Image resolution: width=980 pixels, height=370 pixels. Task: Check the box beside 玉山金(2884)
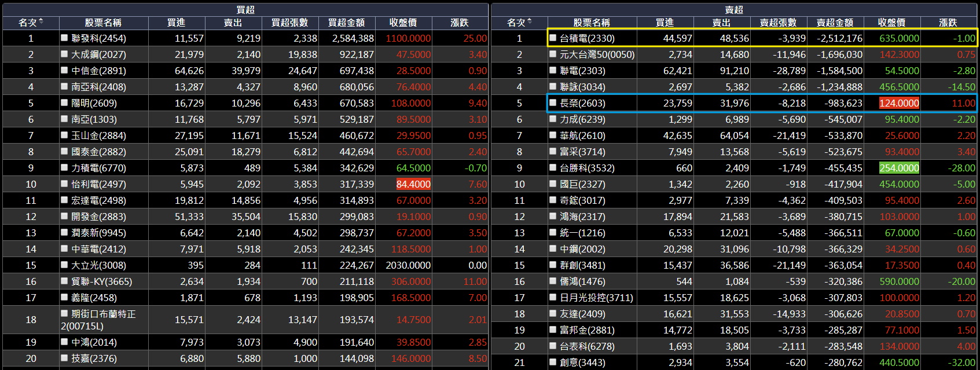click(x=64, y=135)
